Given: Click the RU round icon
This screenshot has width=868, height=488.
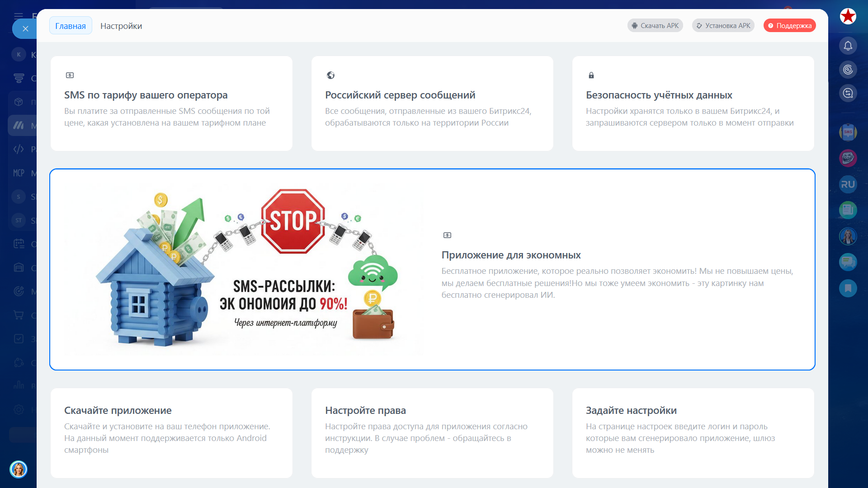Looking at the screenshot, I should (848, 184).
